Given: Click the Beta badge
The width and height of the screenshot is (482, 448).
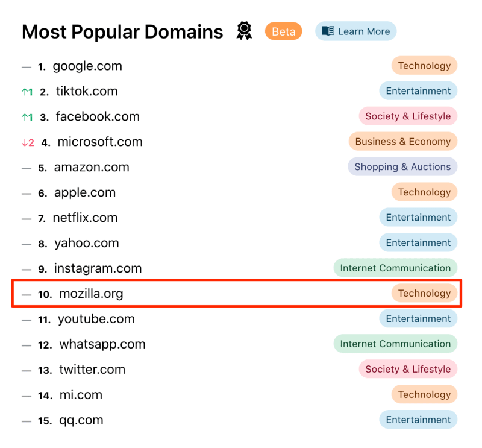Looking at the screenshot, I should (283, 31).
